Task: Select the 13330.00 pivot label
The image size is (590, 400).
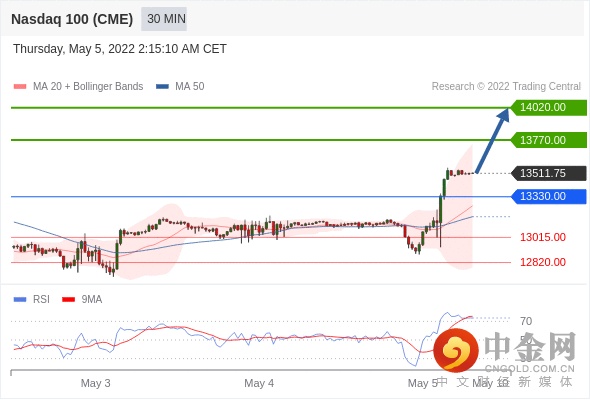Action: click(x=549, y=196)
